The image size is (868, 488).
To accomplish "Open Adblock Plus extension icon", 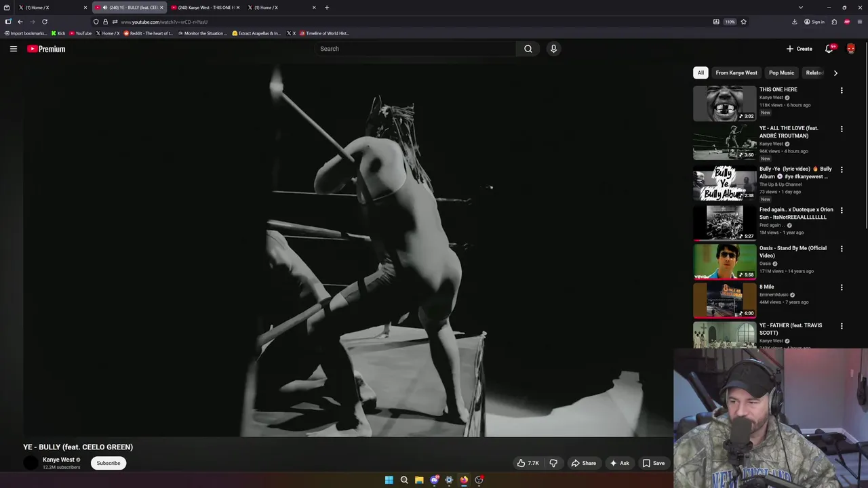I will [847, 22].
